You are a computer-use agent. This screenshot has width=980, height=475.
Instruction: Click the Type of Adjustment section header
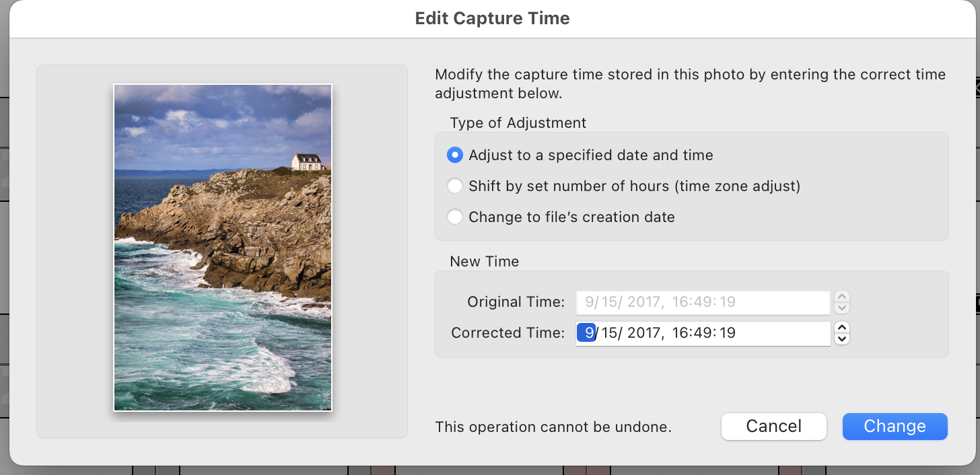(x=518, y=122)
